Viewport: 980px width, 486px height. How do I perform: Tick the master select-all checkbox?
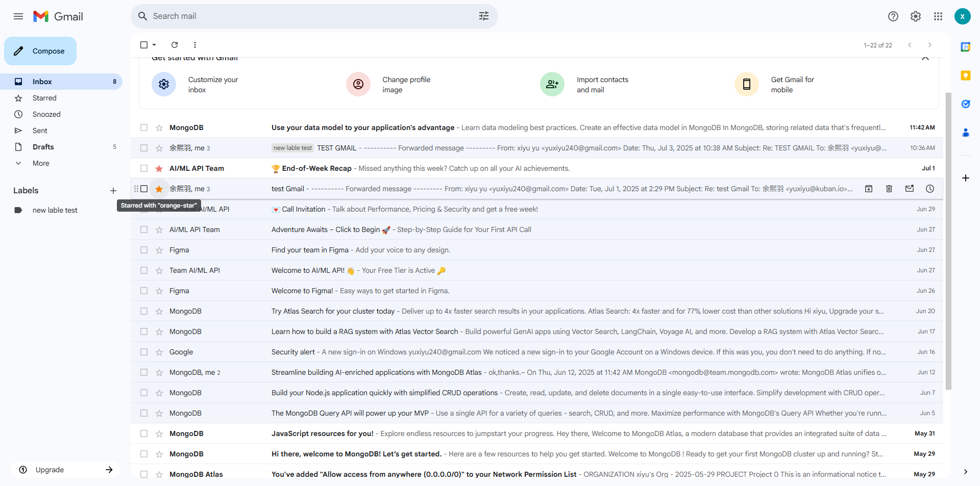click(144, 45)
